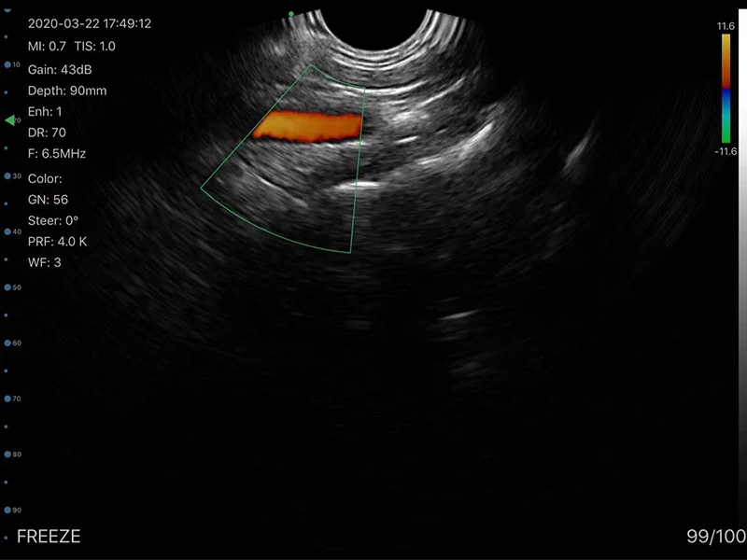Select the Gain 43dB parameter
747x560 pixels.
(x=59, y=68)
